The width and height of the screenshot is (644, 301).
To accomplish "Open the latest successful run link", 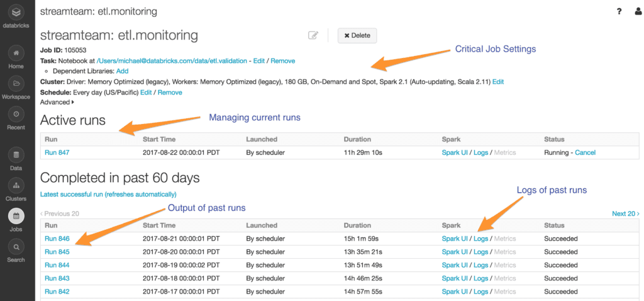I will pyautogui.click(x=108, y=195).
